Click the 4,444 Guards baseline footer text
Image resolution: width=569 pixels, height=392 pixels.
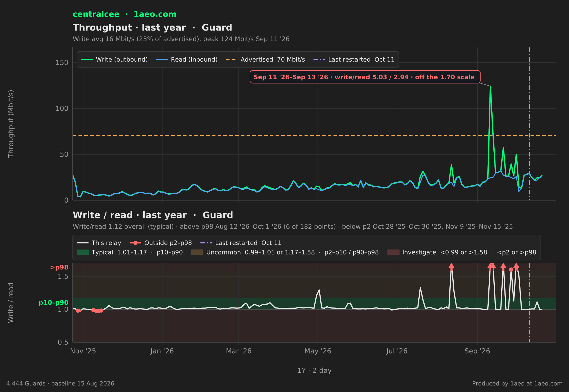point(60,384)
